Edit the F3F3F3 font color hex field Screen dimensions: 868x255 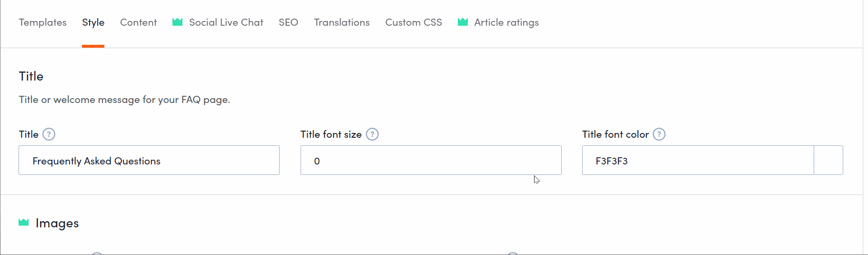(698, 160)
